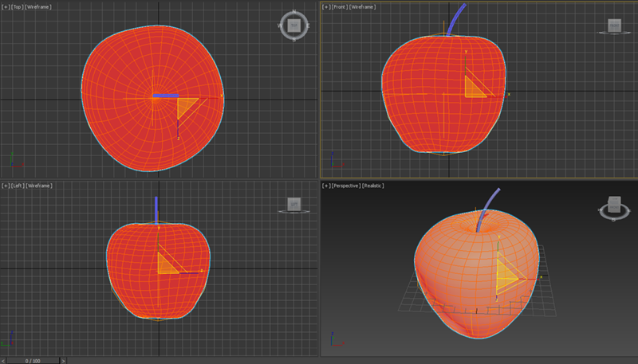This screenshot has width=638, height=364.
Task: Click the ViewCube in the Front viewport
Action: [x=614, y=25]
